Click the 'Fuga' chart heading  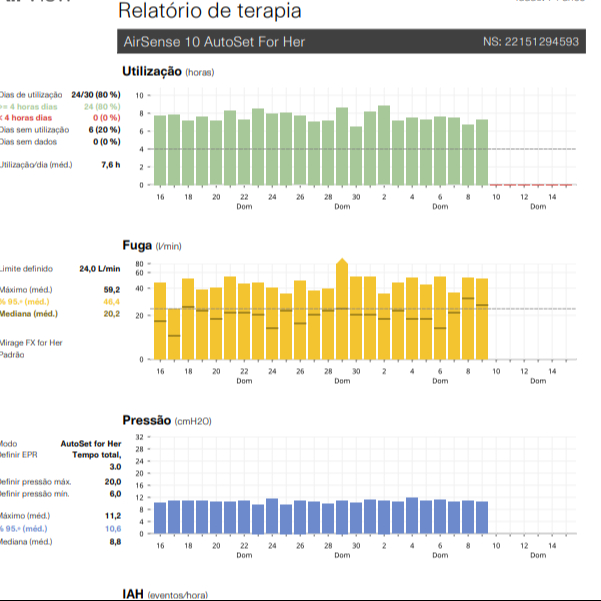(x=137, y=245)
